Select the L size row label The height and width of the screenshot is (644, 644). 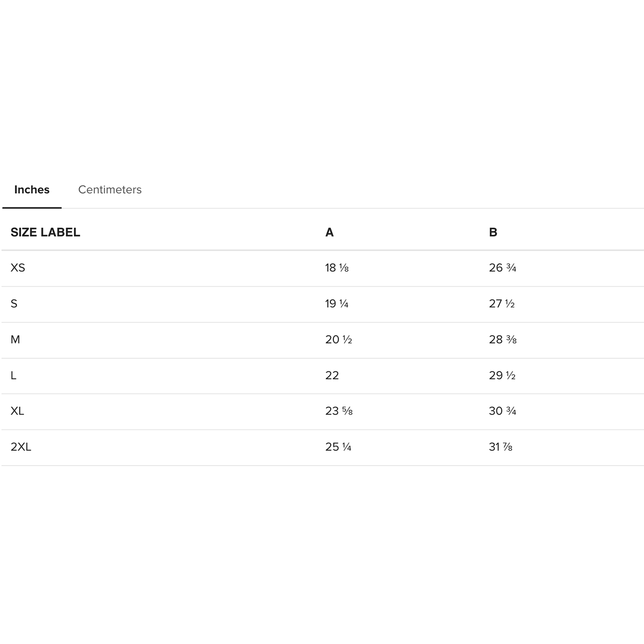coord(13,376)
